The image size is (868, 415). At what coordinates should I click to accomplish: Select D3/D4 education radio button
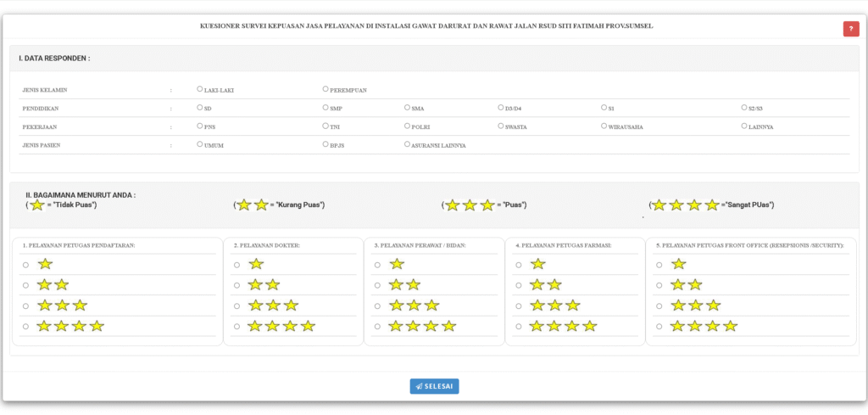click(x=500, y=108)
